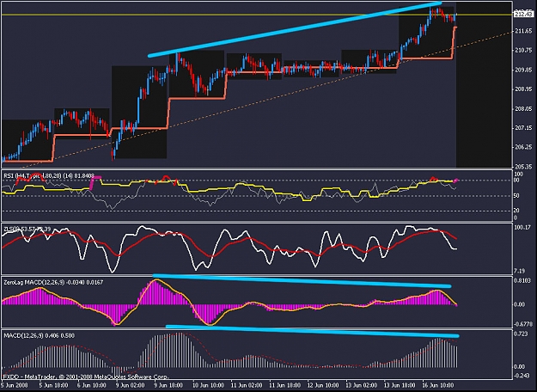The width and height of the screenshot is (537, 392).
Task: Click the ZLS scale maximum 100.17
Action: pyautogui.click(x=523, y=227)
